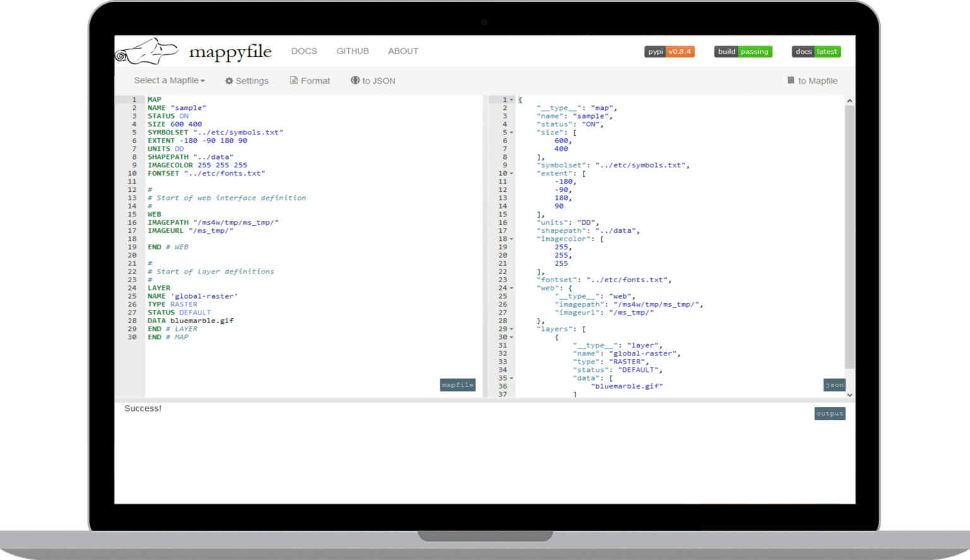Click the Format document button

pos(310,81)
